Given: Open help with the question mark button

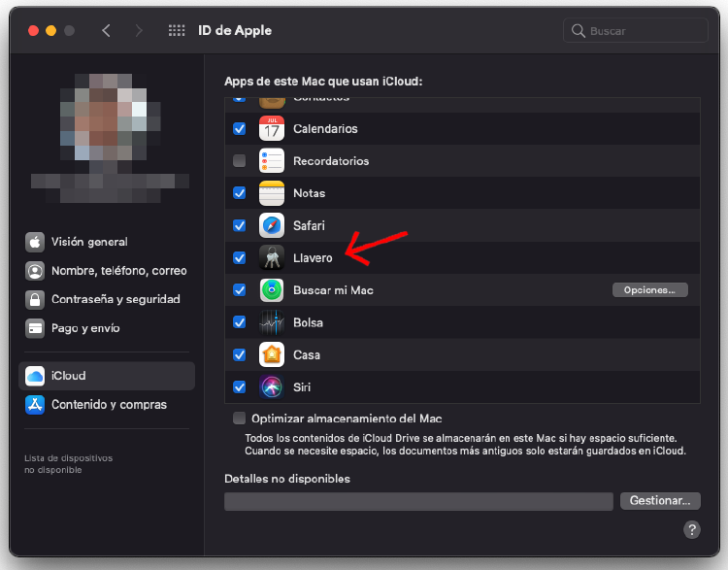Looking at the screenshot, I should point(692,529).
